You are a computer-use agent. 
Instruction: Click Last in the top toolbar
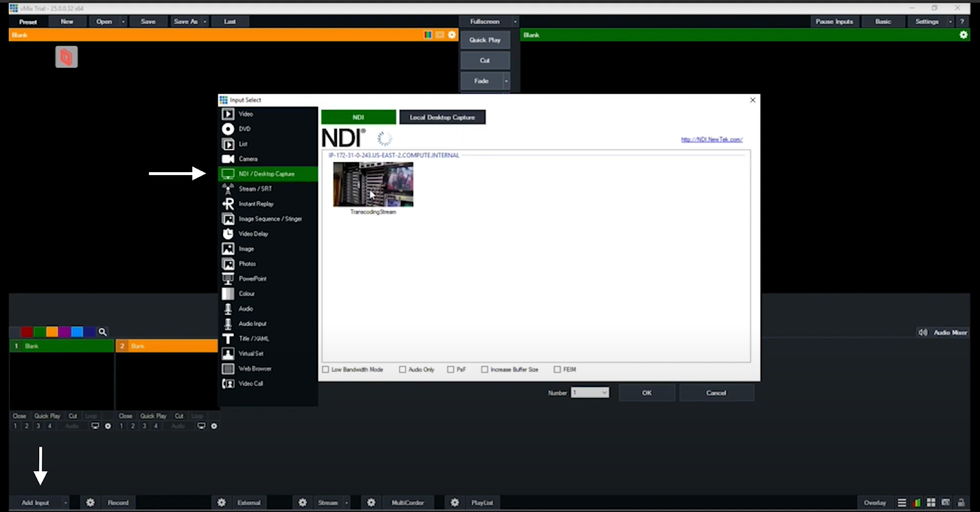[x=230, y=21]
